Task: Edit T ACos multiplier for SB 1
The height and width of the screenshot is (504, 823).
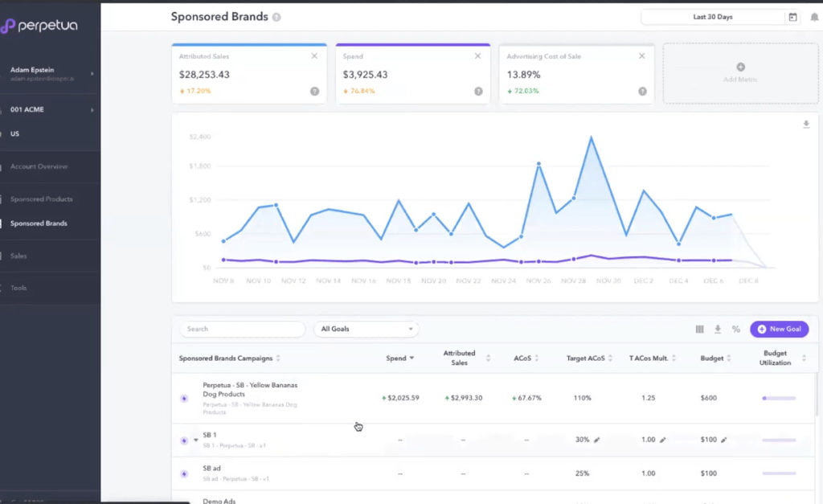Action: click(x=663, y=440)
